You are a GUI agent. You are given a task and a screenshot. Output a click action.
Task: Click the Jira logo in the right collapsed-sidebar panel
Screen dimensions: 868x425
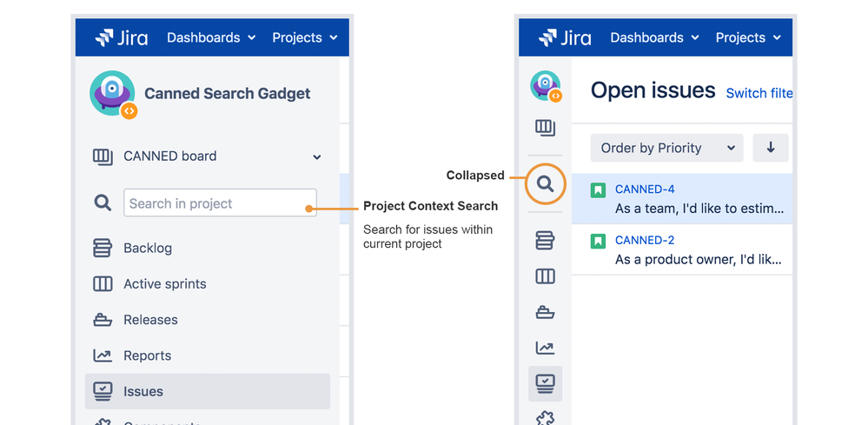[x=565, y=37]
